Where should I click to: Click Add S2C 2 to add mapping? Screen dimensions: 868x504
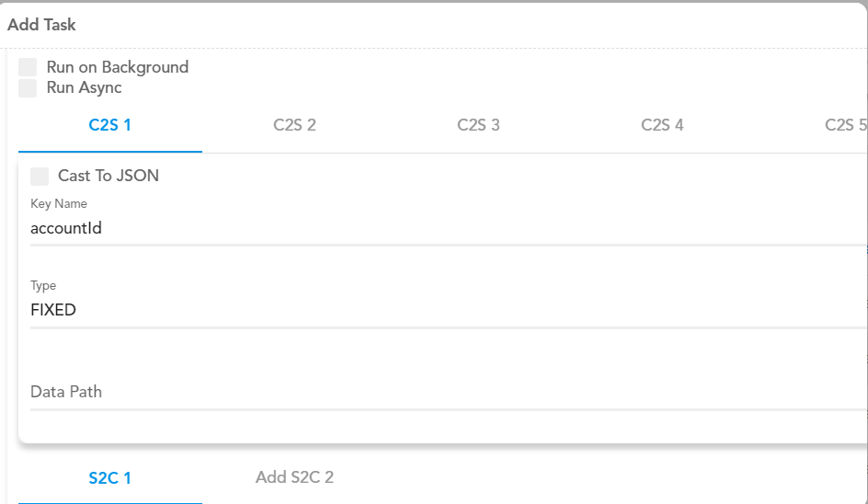(294, 477)
